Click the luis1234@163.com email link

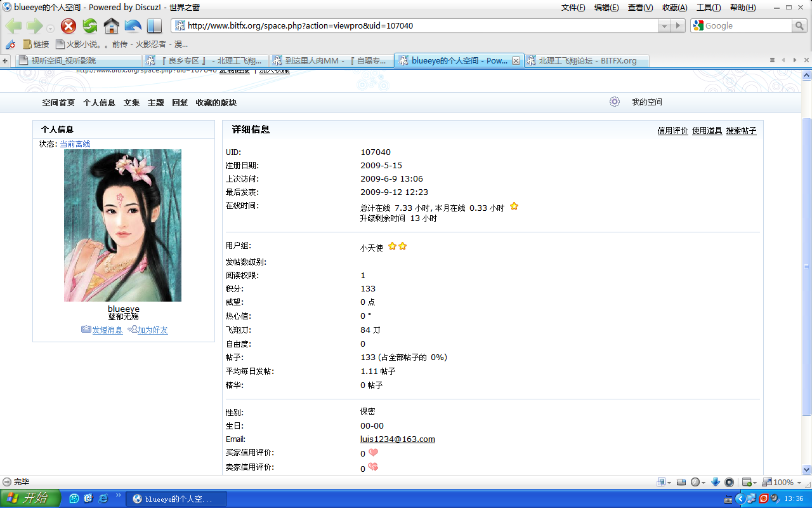(x=398, y=439)
